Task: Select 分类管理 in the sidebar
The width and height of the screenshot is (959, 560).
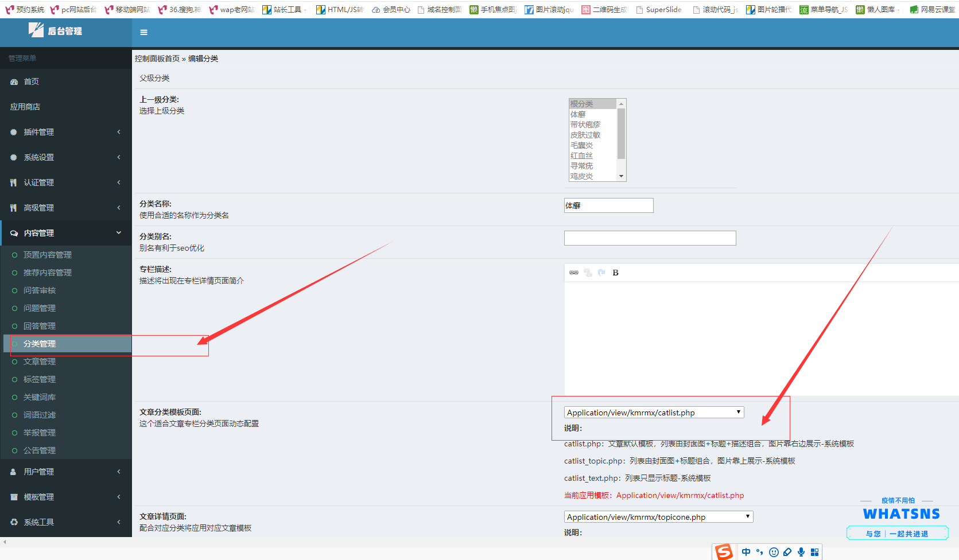Action: coord(40,344)
